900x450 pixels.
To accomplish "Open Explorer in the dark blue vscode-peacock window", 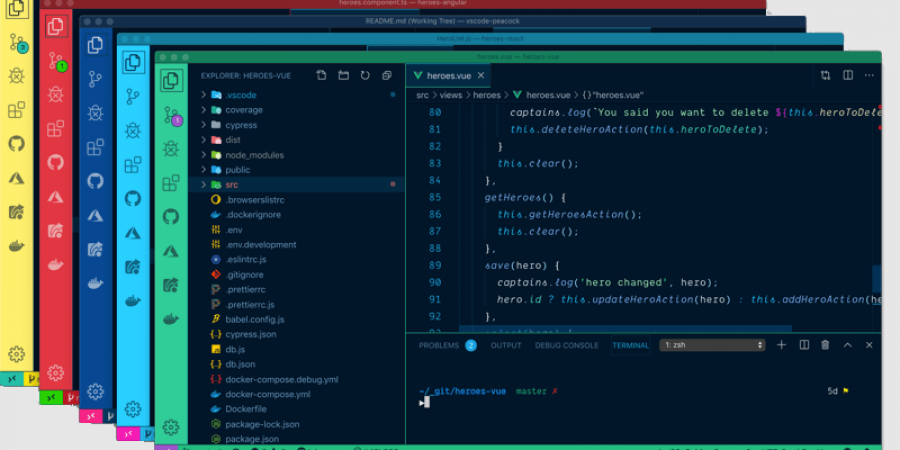I will pyautogui.click(x=95, y=45).
